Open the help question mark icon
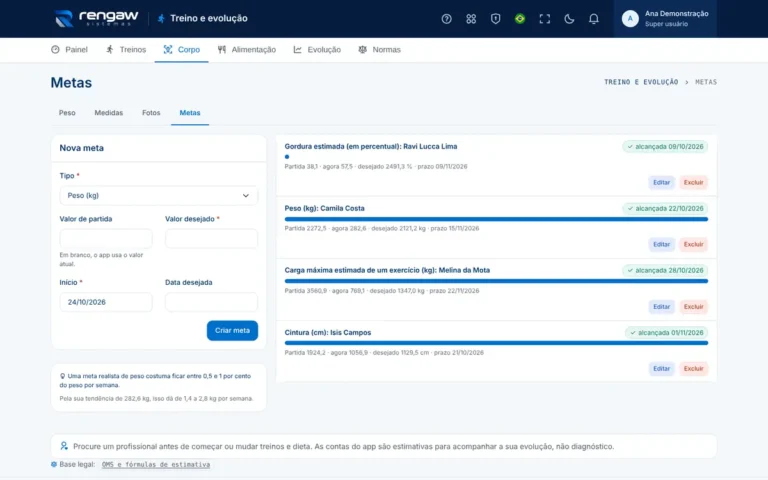The image size is (768, 480). (446, 19)
